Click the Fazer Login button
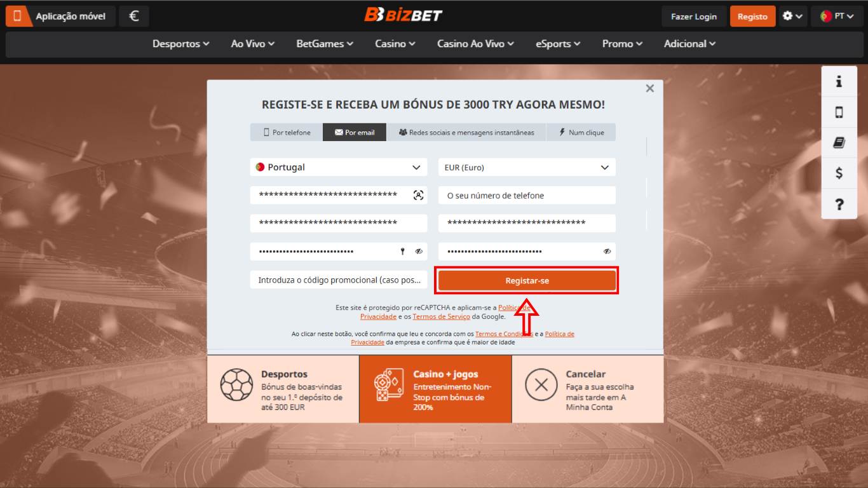 (694, 17)
